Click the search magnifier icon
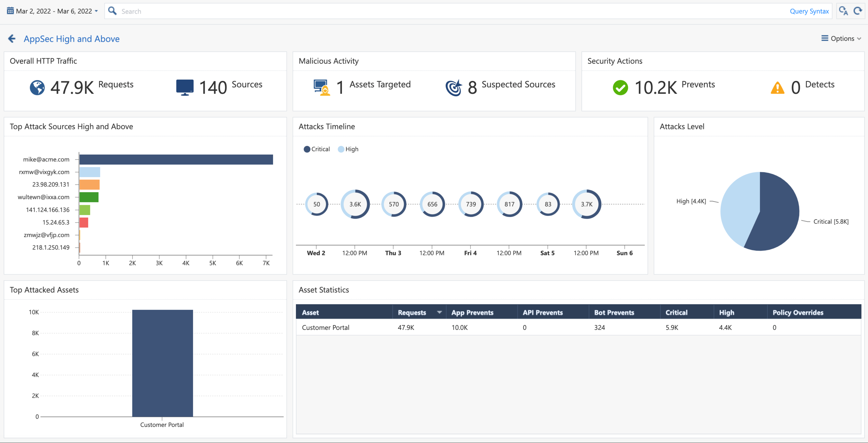868x443 pixels. [x=113, y=11]
